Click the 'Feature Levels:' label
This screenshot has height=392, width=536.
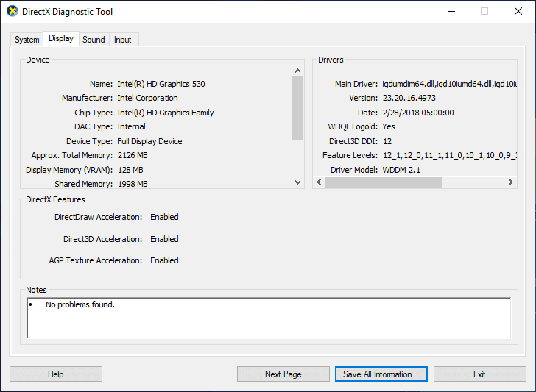click(x=350, y=155)
